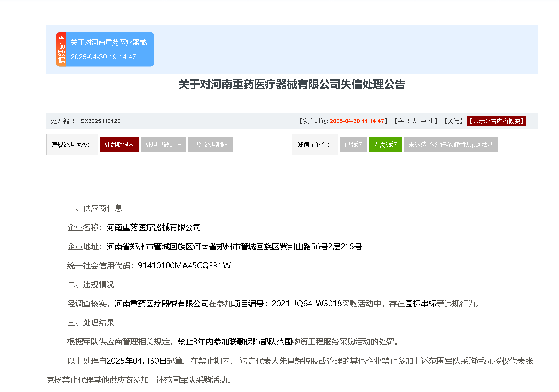The image size is (559, 392).
Task: Select the red 处罚期限内 status
Action: pos(119,145)
